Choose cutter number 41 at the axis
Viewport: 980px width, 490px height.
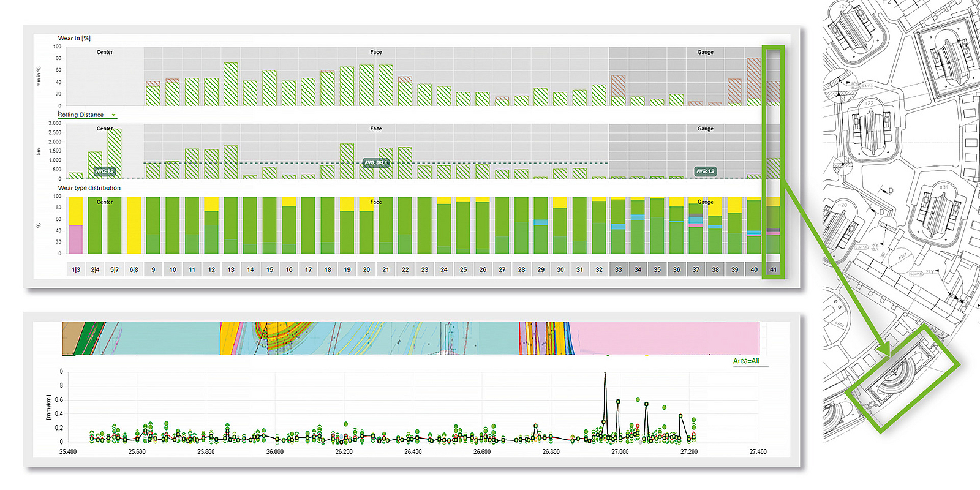[x=773, y=269]
